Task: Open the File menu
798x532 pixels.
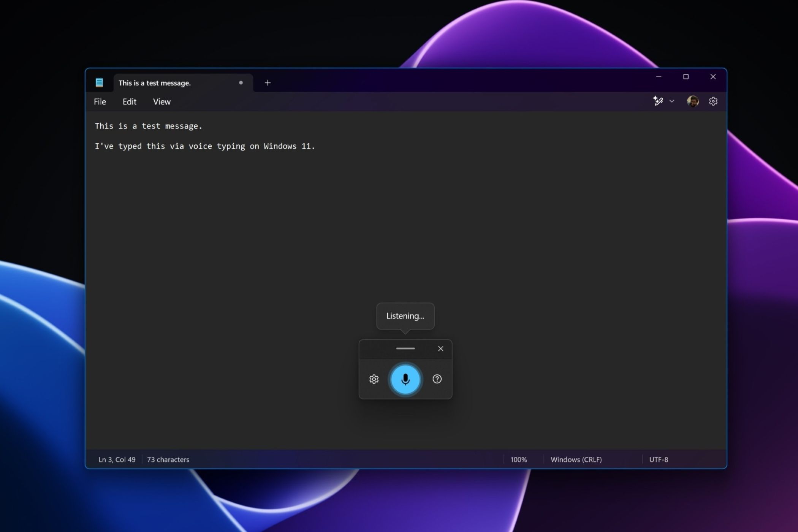Action: [x=100, y=102]
